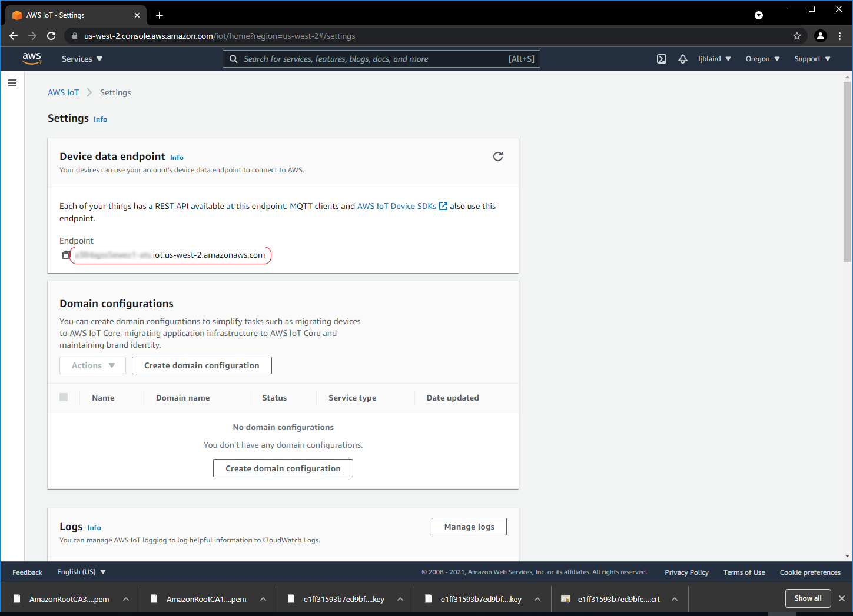853x616 pixels.
Task: Click the external link icon beside AWS IoT Device SDKs
Action: tap(443, 206)
